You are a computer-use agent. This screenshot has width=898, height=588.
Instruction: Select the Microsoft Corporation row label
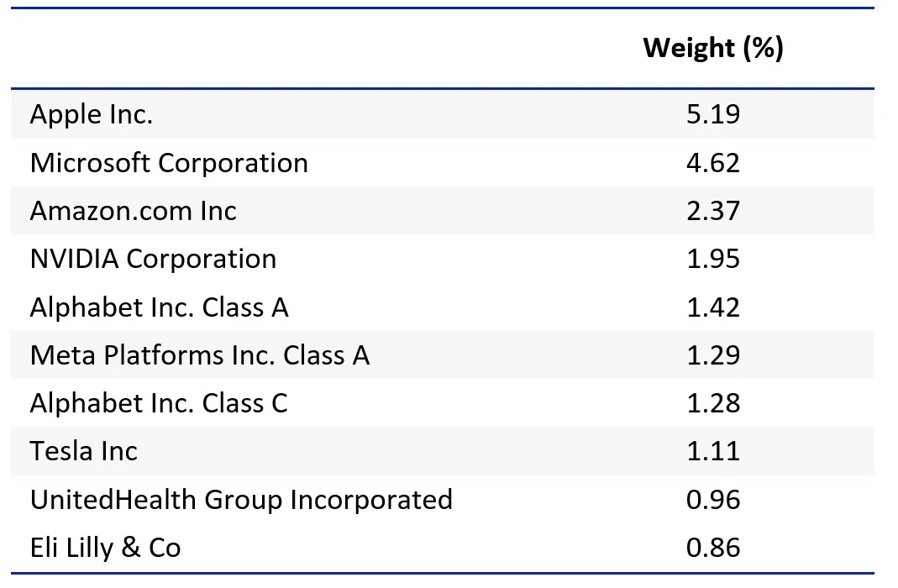click(x=169, y=163)
